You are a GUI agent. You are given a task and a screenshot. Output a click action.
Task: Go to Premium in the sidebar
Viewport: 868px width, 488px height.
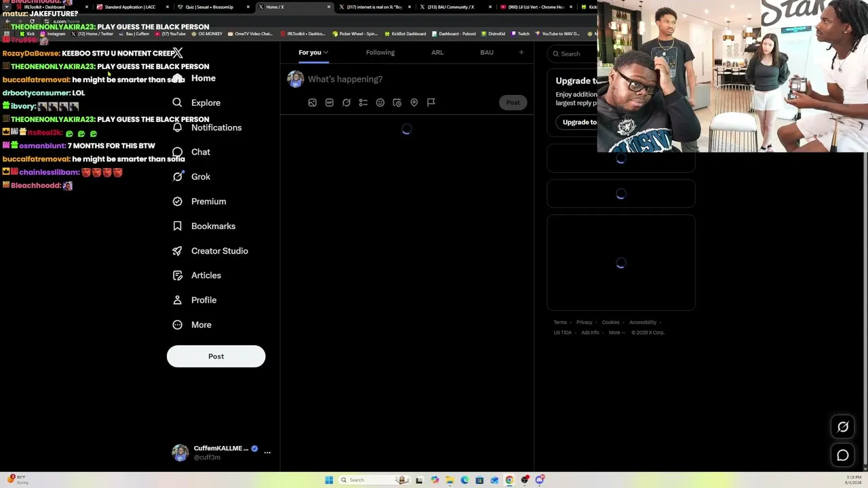click(199, 201)
